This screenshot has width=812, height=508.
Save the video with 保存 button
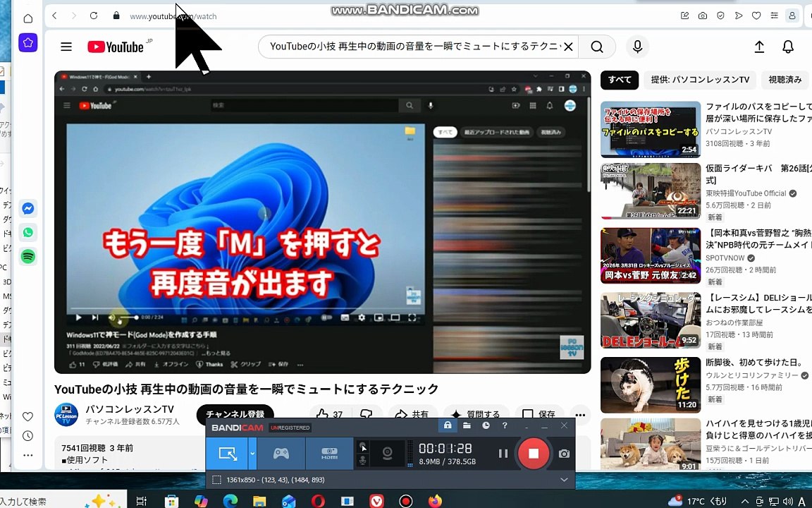[539, 414]
